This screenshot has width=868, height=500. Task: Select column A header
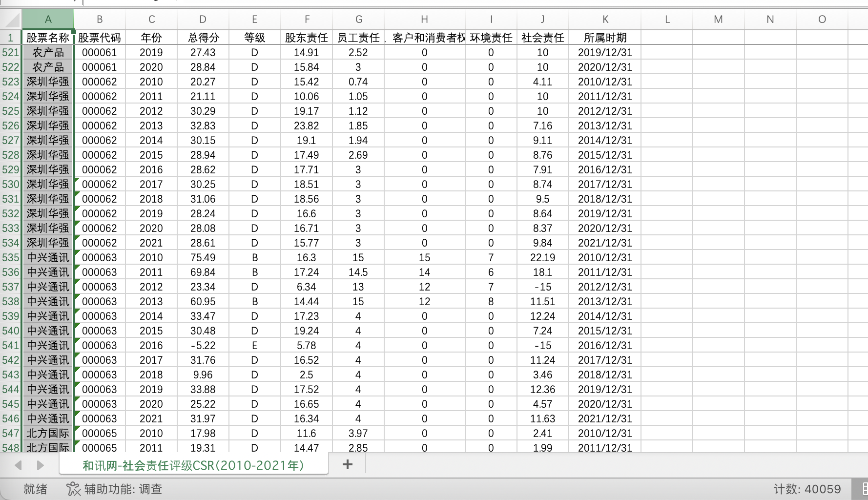pyautogui.click(x=48, y=20)
